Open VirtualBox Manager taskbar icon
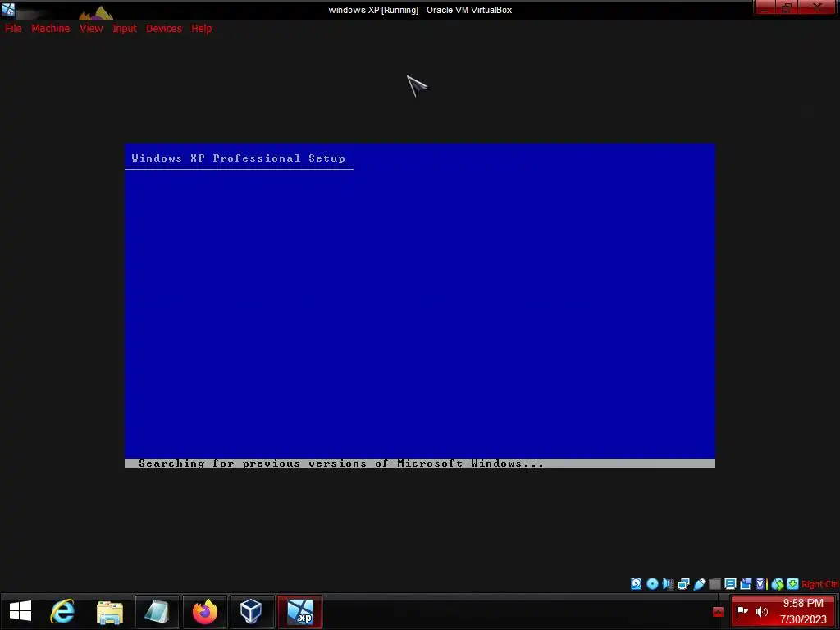Viewport: 840px width, 630px height. 252,611
